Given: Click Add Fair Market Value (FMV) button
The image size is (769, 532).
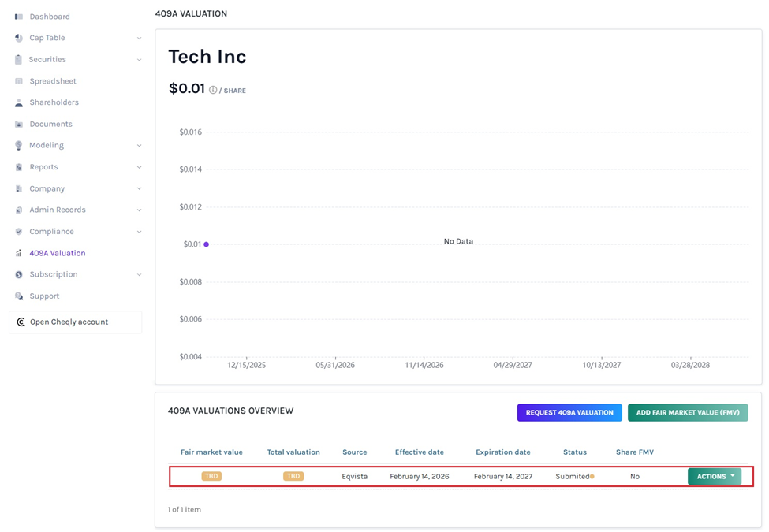Looking at the screenshot, I should 688,412.
